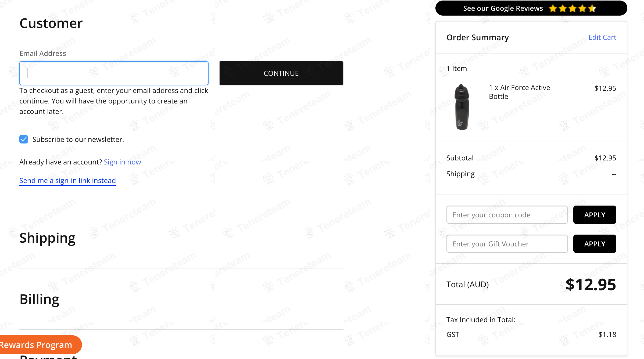Open the See our Google Reviews banner
The height and width of the screenshot is (359, 644).
click(503, 8)
